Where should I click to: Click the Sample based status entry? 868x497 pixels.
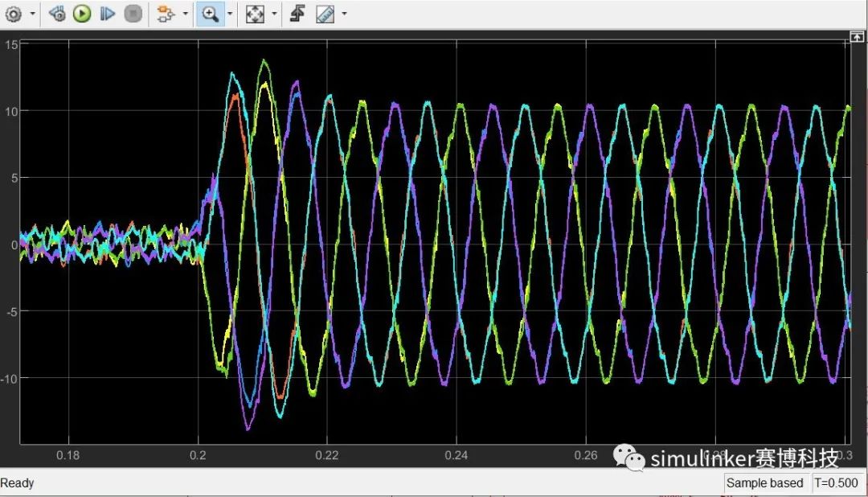pos(764,483)
